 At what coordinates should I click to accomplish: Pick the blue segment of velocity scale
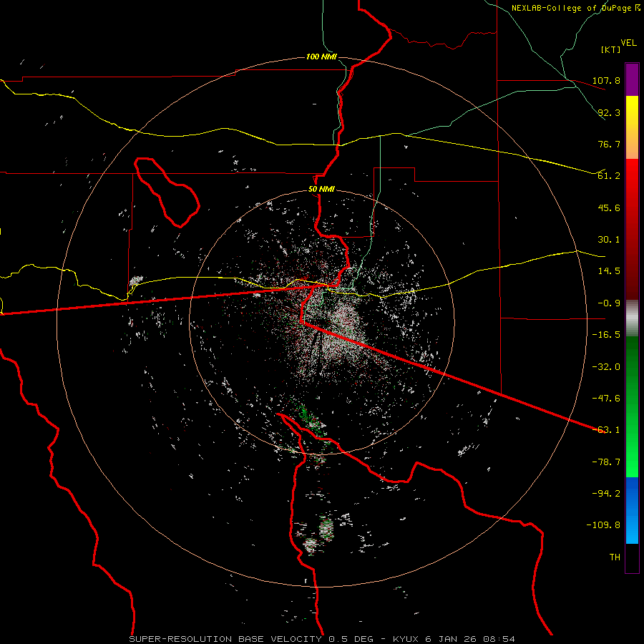(x=632, y=510)
